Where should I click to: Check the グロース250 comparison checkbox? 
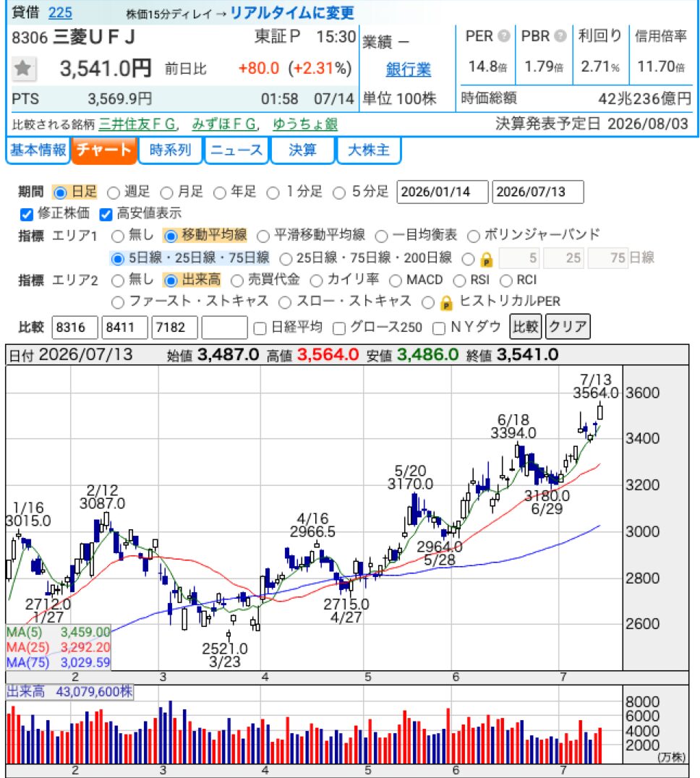pos(339,328)
